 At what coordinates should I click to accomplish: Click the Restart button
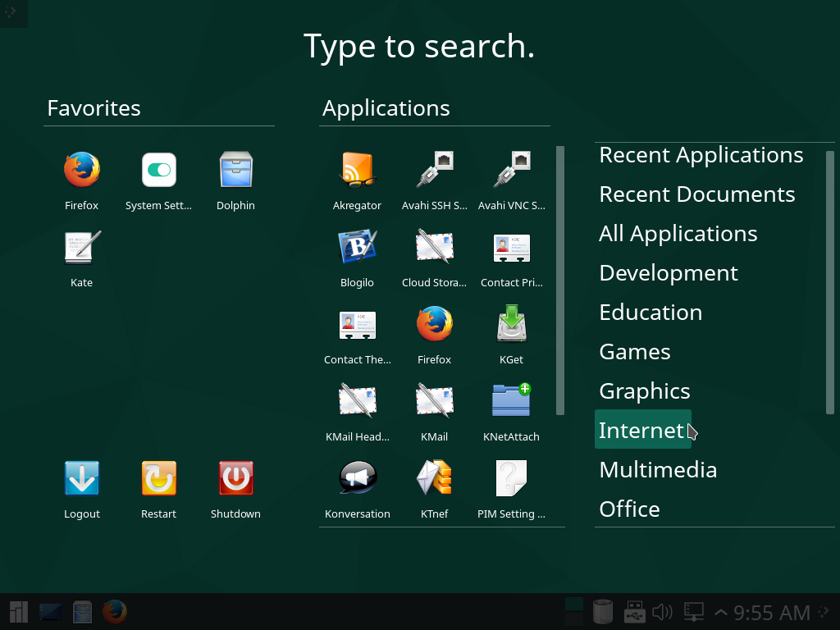pos(158,477)
